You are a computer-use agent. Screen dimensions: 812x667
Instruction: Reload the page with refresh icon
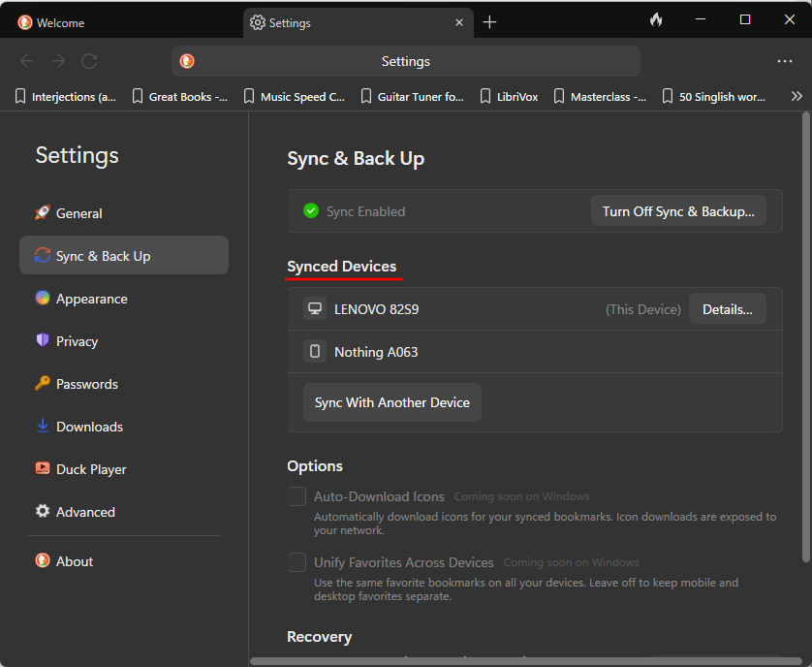89,61
